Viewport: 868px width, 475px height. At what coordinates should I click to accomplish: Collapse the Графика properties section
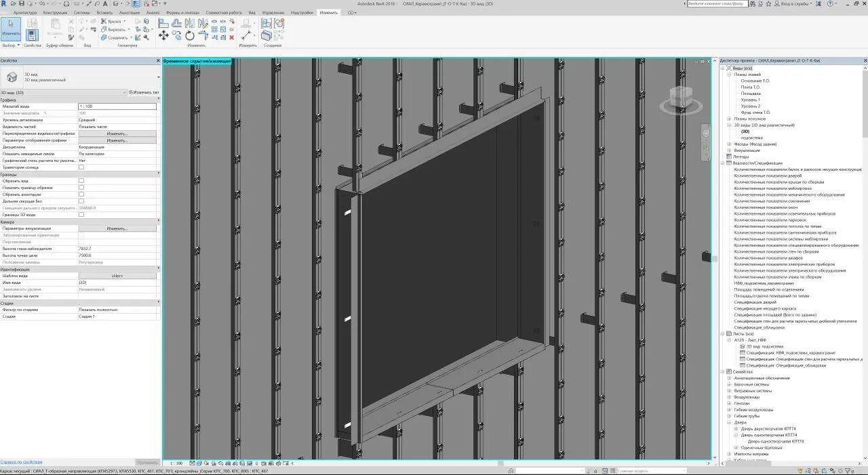157,100
